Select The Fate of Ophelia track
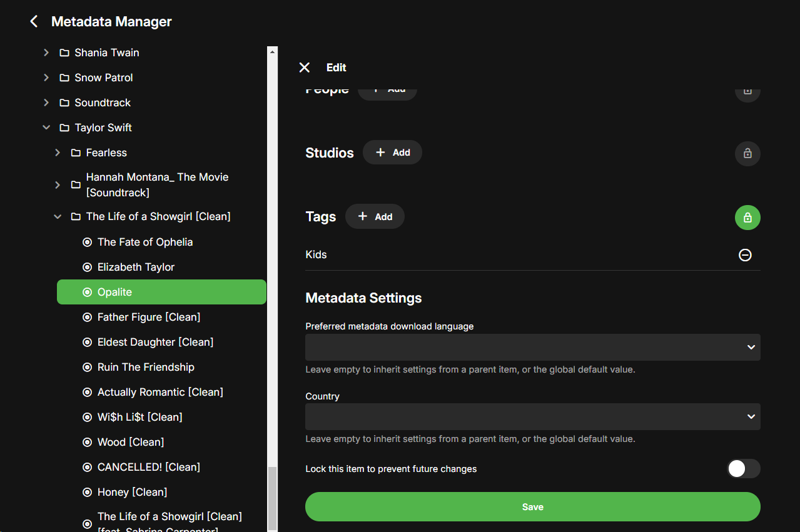Image resolution: width=800 pixels, height=532 pixels. point(145,242)
